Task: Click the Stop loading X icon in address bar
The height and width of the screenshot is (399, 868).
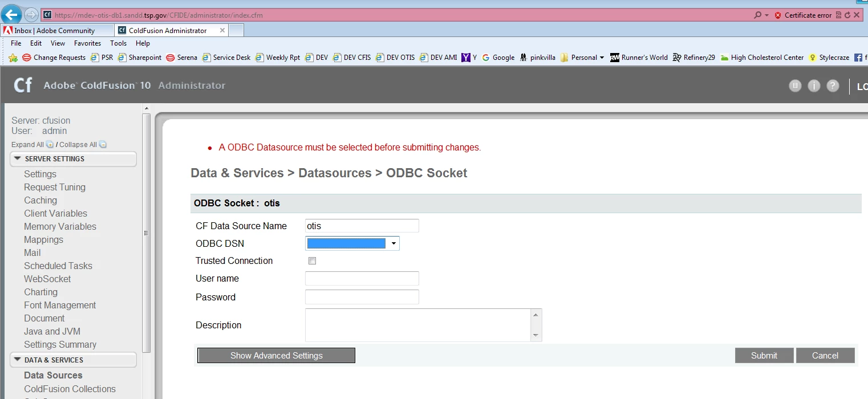Action: (x=857, y=15)
